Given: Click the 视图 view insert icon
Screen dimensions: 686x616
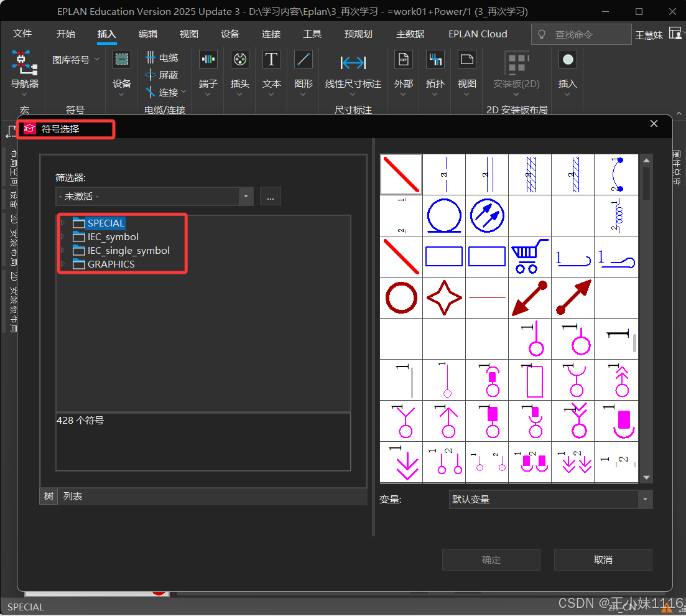Looking at the screenshot, I should (x=467, y=60).
